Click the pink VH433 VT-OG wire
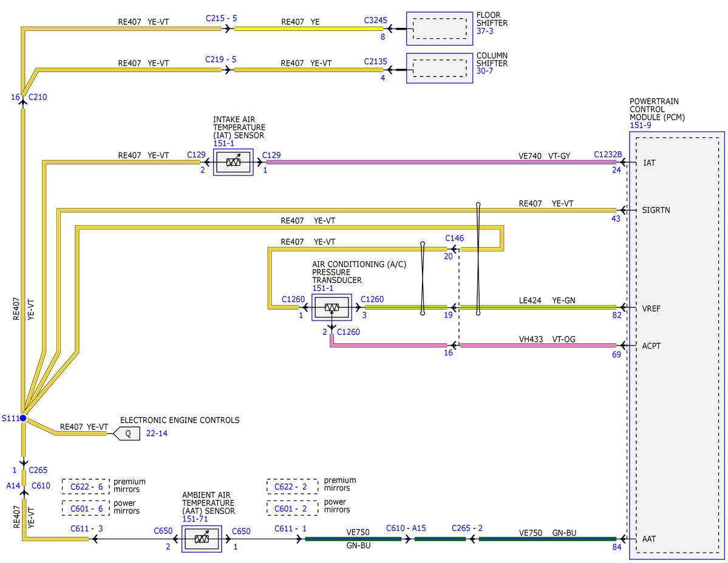The height and width of the screenshot is (563, 728). coord(537,345)
